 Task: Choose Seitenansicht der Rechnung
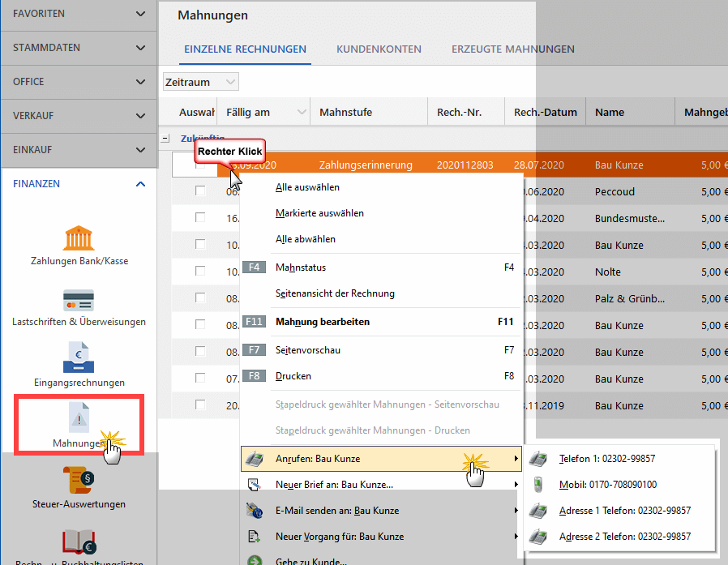tap(381, 293)
